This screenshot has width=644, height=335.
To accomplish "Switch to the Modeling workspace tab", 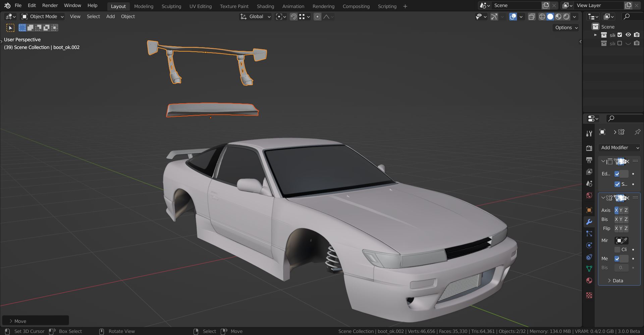I will point(144,6).
